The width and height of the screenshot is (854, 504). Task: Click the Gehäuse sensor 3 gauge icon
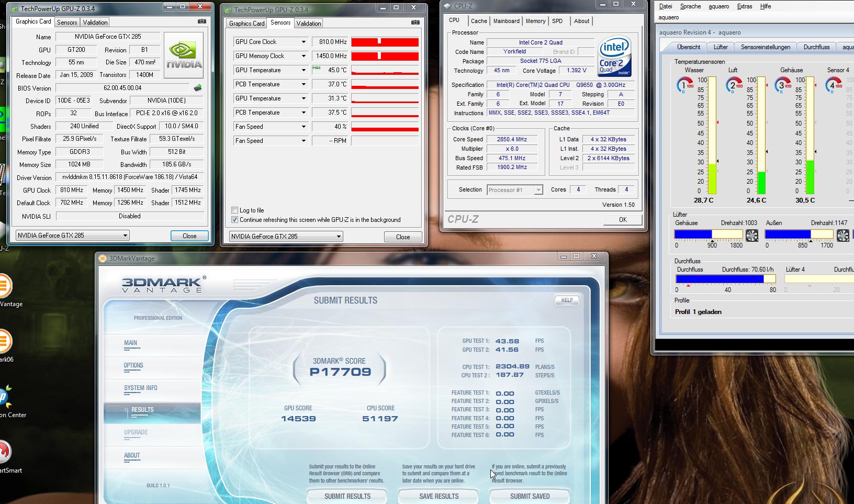click(x=783, y=85)
